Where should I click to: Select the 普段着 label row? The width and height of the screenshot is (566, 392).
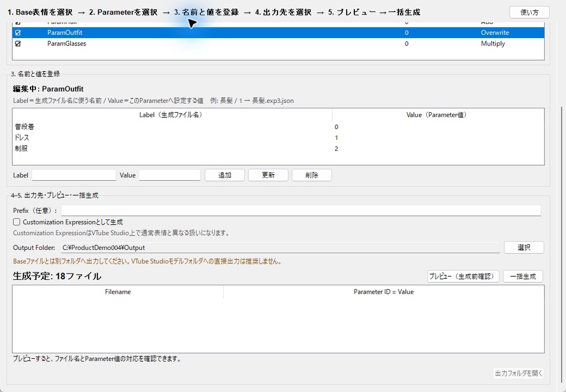tap(279, 127)
